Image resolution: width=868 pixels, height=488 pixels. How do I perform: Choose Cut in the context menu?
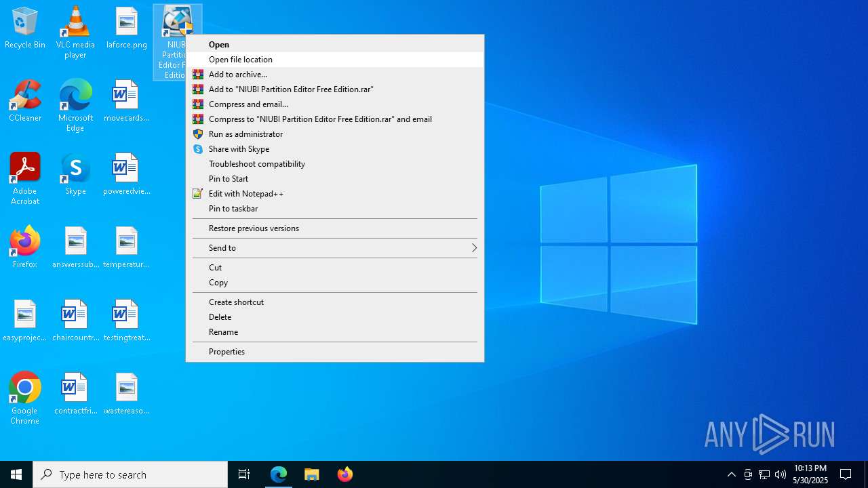pyautogui.click(x=335, y=268)
